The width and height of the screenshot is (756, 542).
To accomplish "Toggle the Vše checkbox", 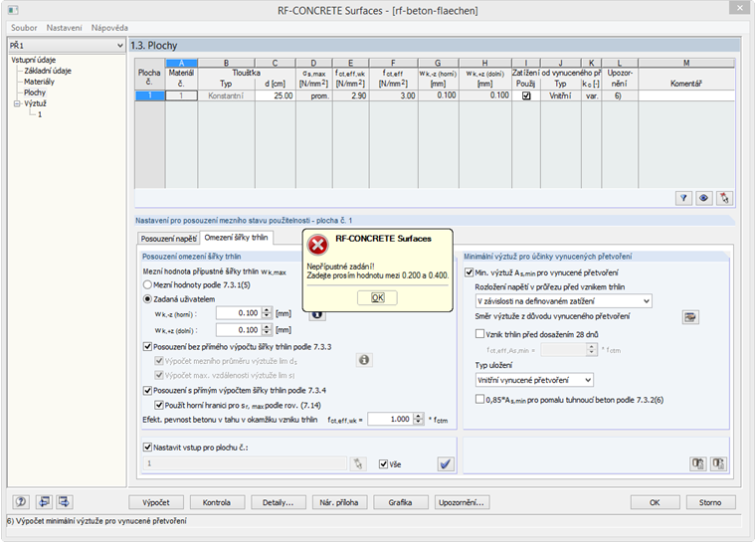I will click(x=383, y=463).
